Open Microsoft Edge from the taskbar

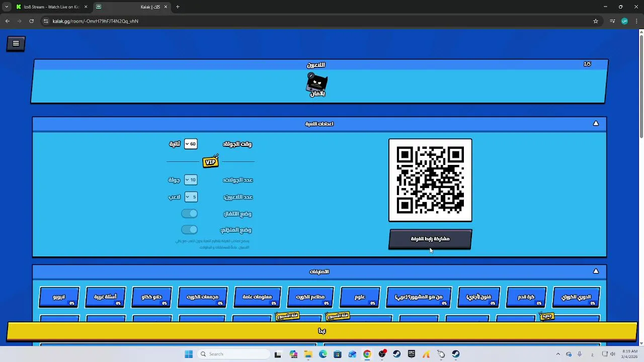[x=323, y=354]
